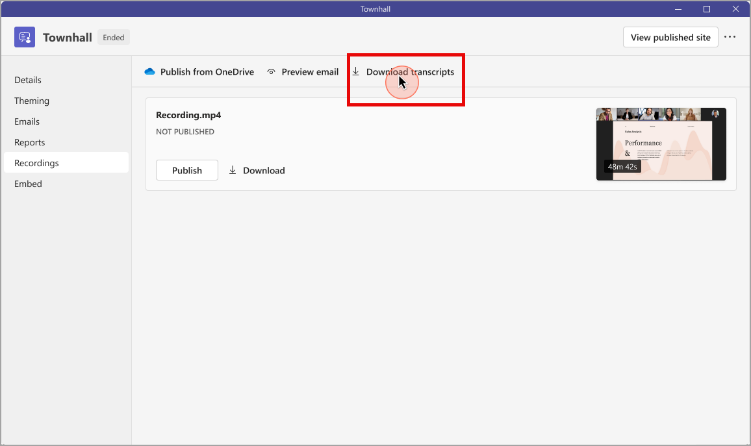
Task: Maximize the Townhall window
Action: coord(706,9)
